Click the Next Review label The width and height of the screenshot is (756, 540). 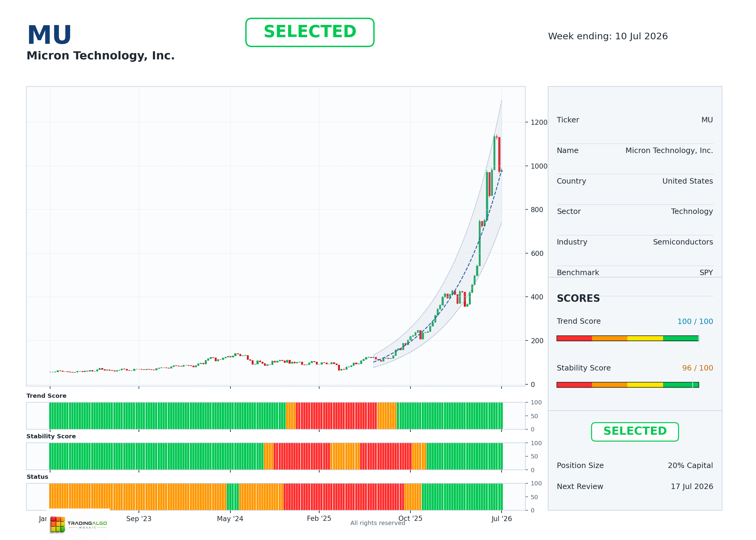pyautogui.click(x=580, y=487)
